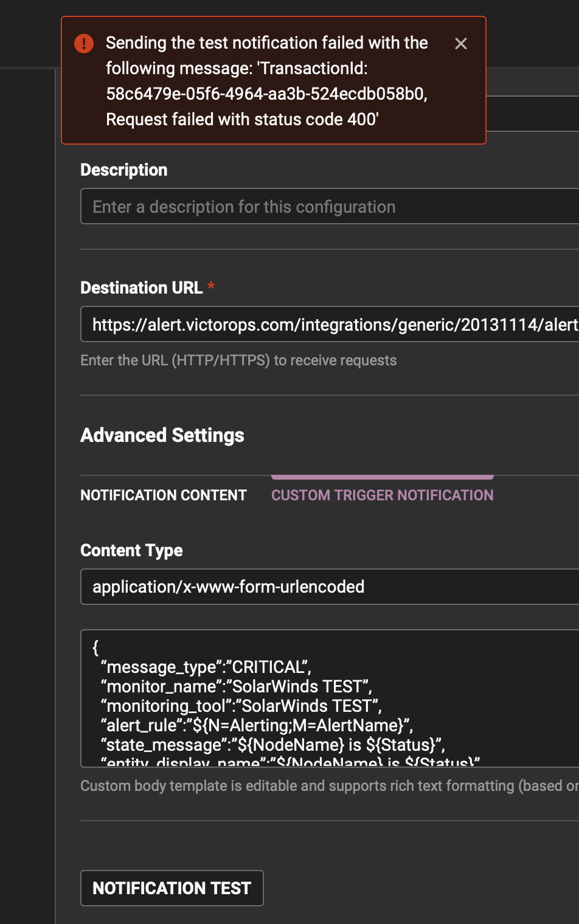The image size is (579, 924).
Task: Click the Description field label
Action: coord(124,170)
